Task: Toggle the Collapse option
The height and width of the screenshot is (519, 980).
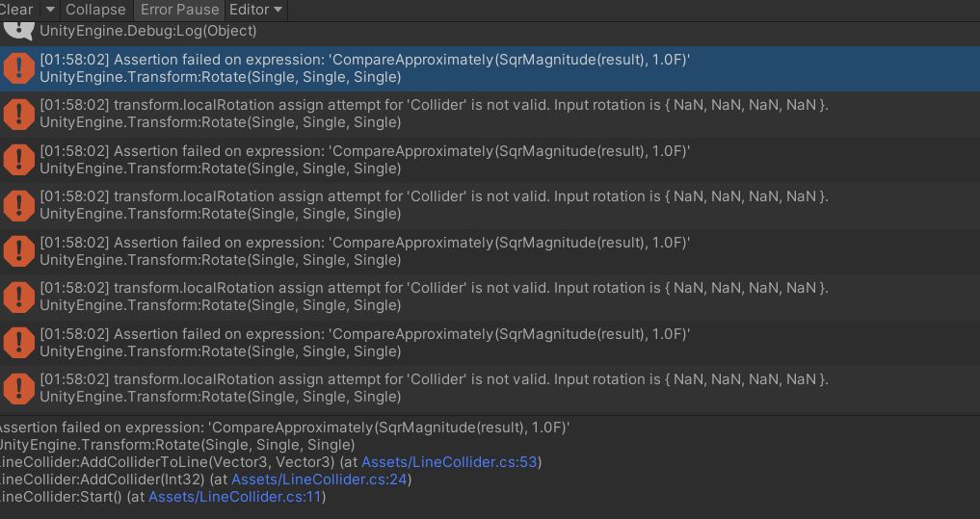Action: (x=95, y=10)
